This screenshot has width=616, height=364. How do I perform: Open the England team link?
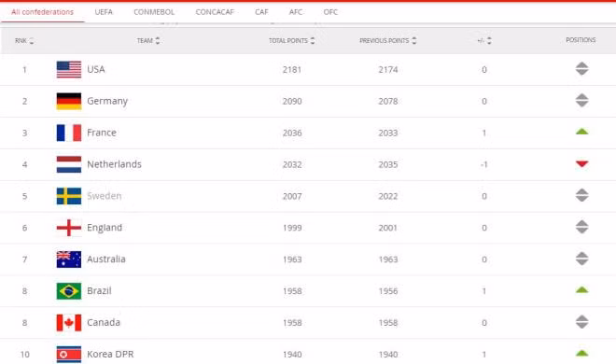(105, 228)
